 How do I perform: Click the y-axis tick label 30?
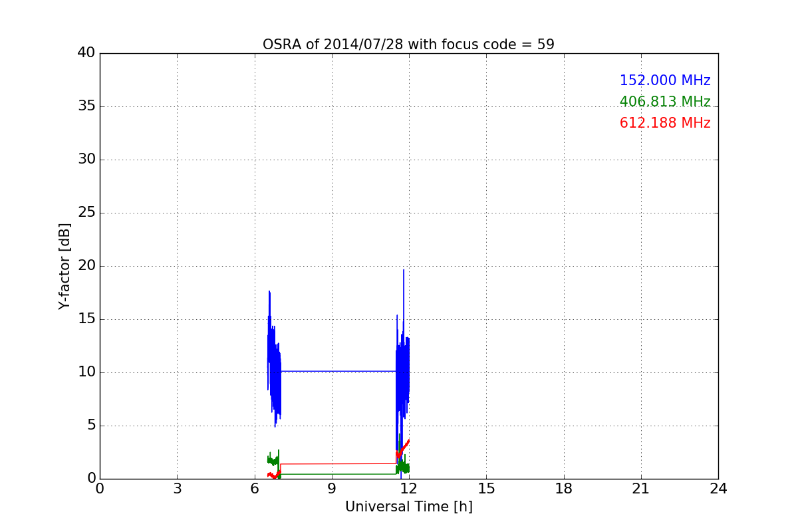click(x=86, y=160)
